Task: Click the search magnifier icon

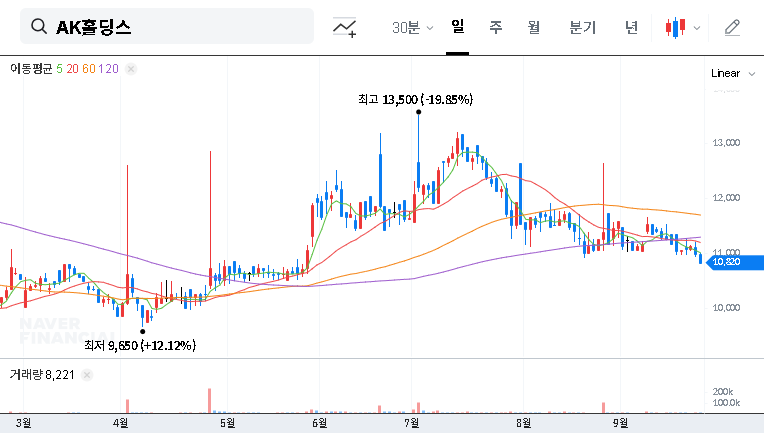Action: pyautogui.click(x=38, y=26)
